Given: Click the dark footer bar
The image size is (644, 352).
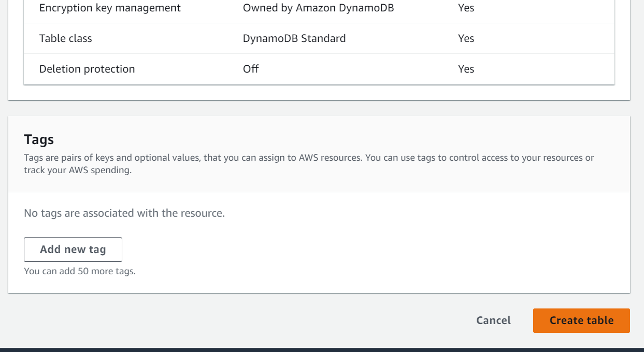Looking at the screenshot, I should (x=322, y=349).
